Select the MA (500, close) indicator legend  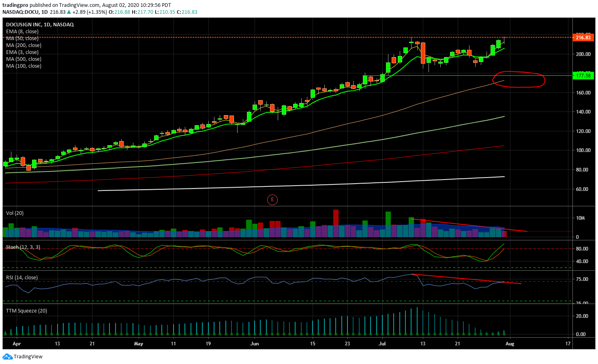click(24, 59)
